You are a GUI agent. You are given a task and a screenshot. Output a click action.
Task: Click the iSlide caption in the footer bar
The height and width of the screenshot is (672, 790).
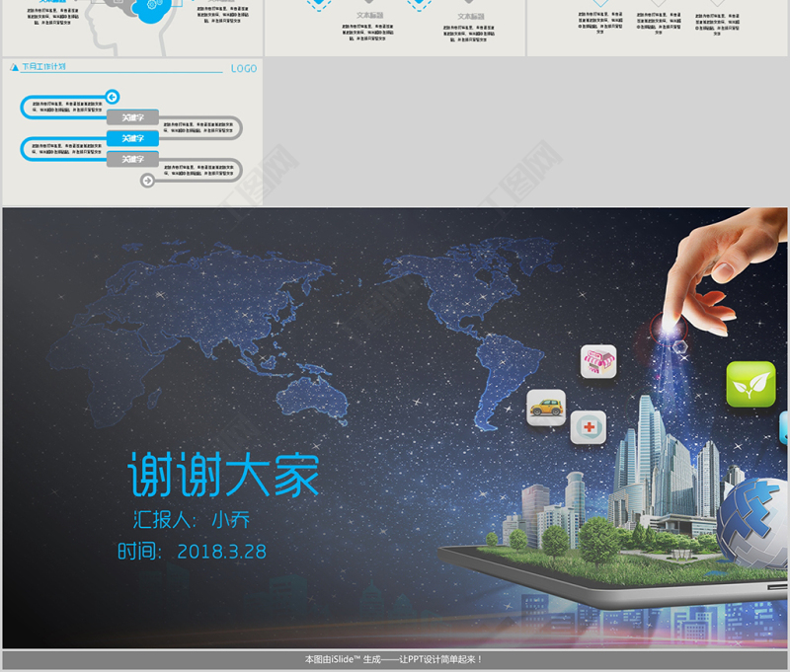tap(394, 660)
